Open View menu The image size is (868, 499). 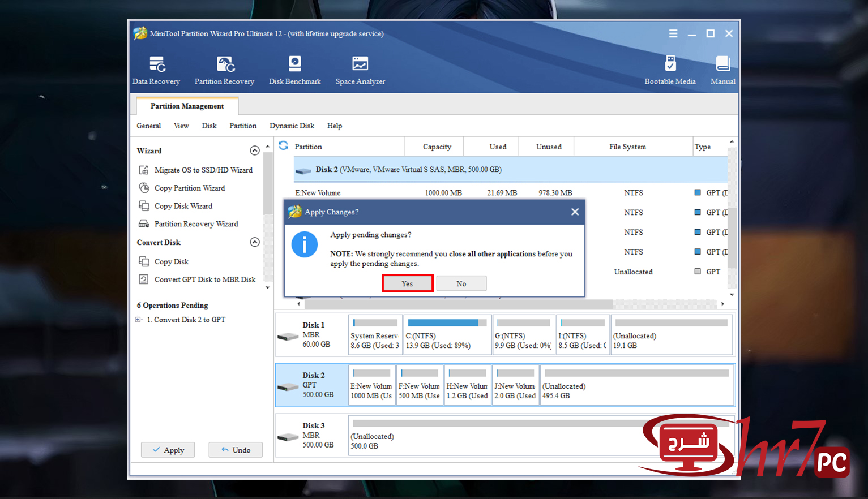click(181, 126)
